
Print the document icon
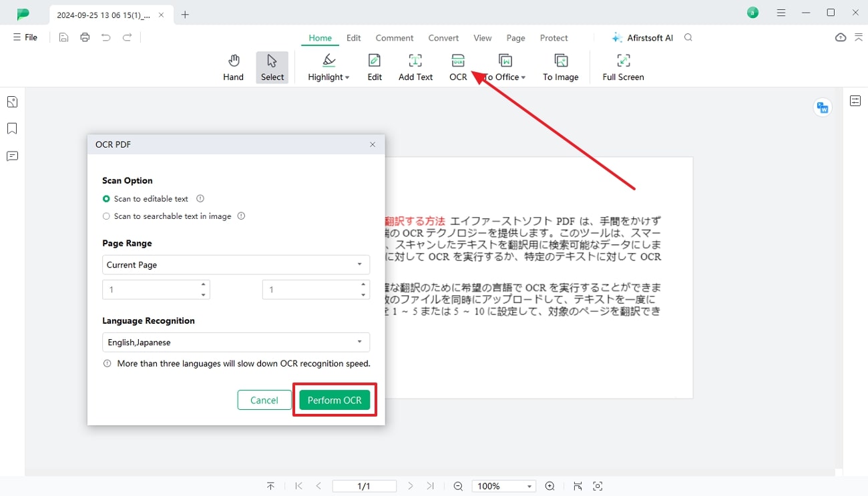point(85,37)
